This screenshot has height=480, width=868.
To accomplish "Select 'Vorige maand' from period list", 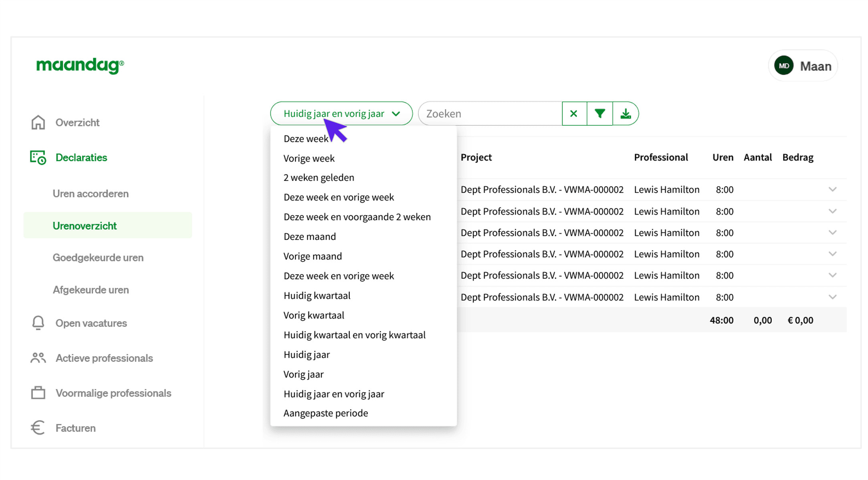I will pos(313,256).
